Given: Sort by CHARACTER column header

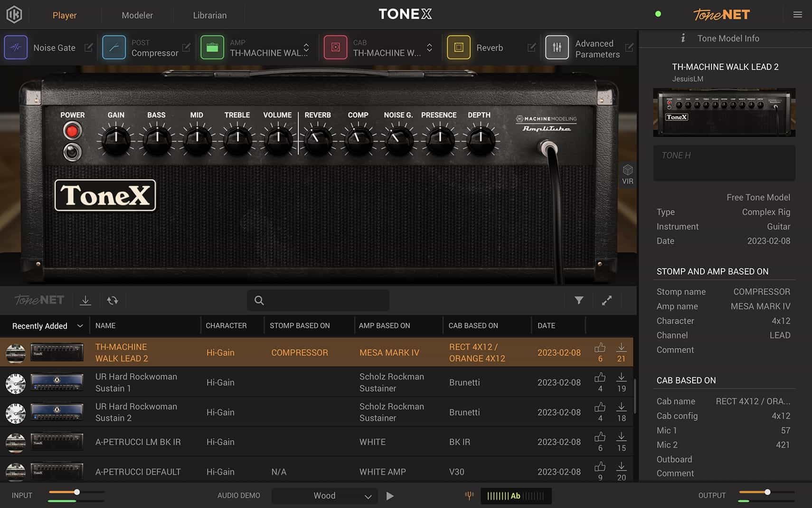Looking at the screenshot, I should 226,326.
